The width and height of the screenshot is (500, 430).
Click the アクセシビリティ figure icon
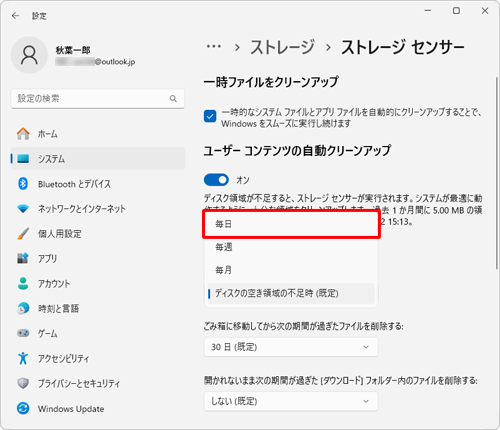coord(23,358)
